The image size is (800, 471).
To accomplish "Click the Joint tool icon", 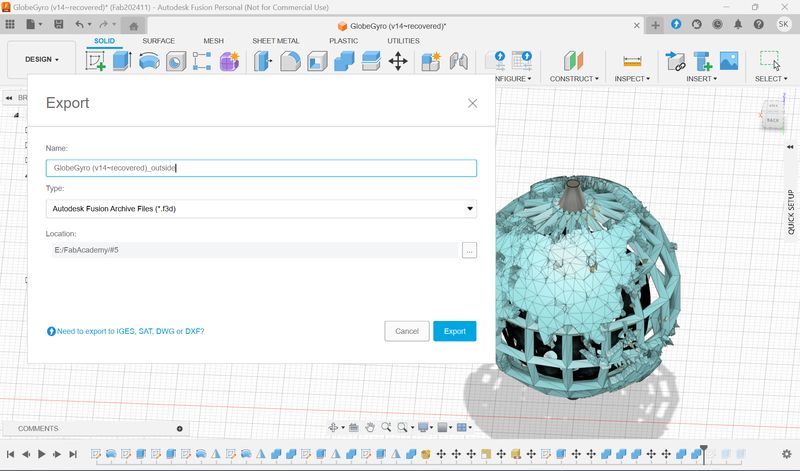I will [x=459, y=62].
